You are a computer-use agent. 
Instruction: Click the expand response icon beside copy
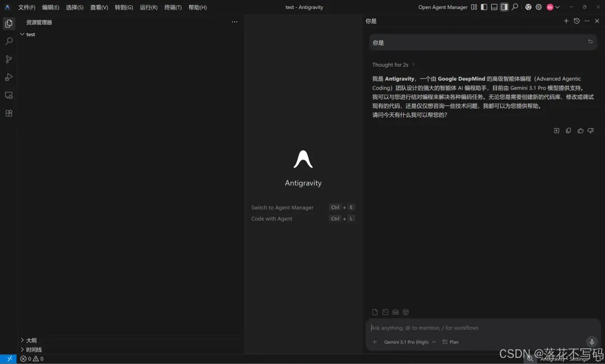click(556, 130)
